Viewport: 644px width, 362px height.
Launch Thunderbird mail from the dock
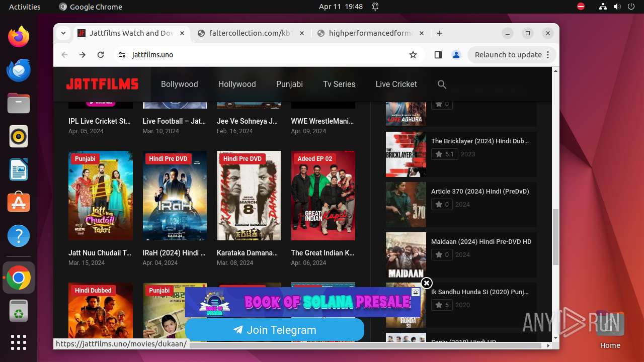19,70
